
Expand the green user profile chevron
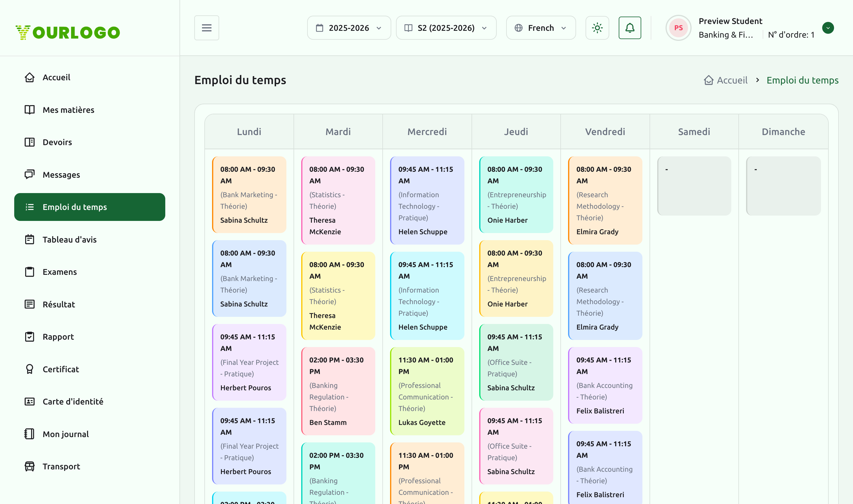[828, 28]
